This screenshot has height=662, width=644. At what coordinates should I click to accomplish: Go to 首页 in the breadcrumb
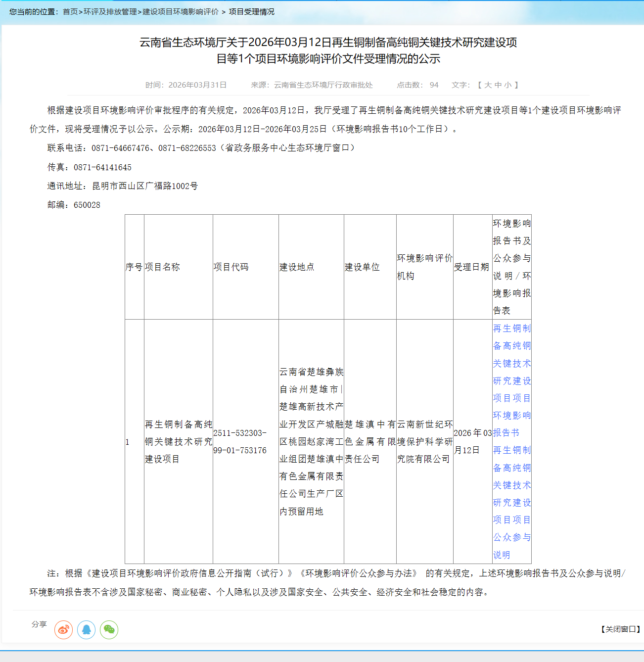[70, 12]
